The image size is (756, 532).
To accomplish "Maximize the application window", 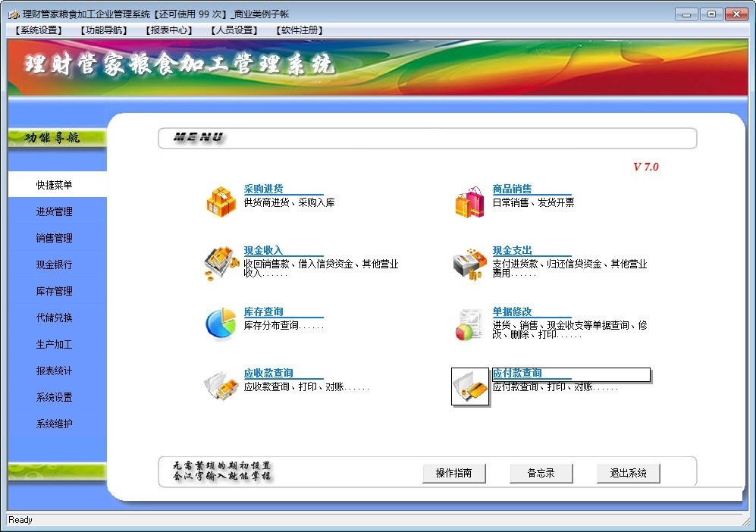I will click(x=711, y=14).
